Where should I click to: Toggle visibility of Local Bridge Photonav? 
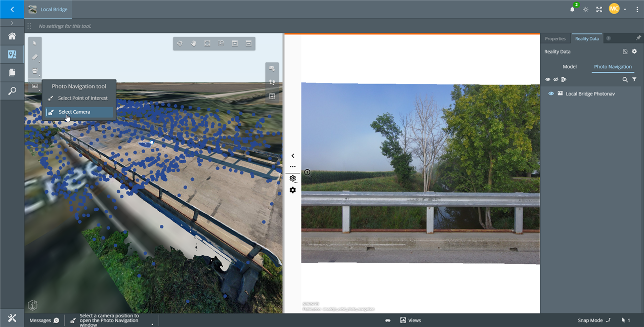point(551,94)
